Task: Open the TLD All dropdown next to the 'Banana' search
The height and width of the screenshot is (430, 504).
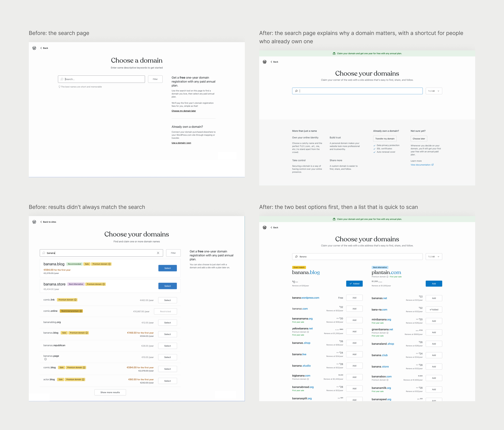Action: (434, 257)
